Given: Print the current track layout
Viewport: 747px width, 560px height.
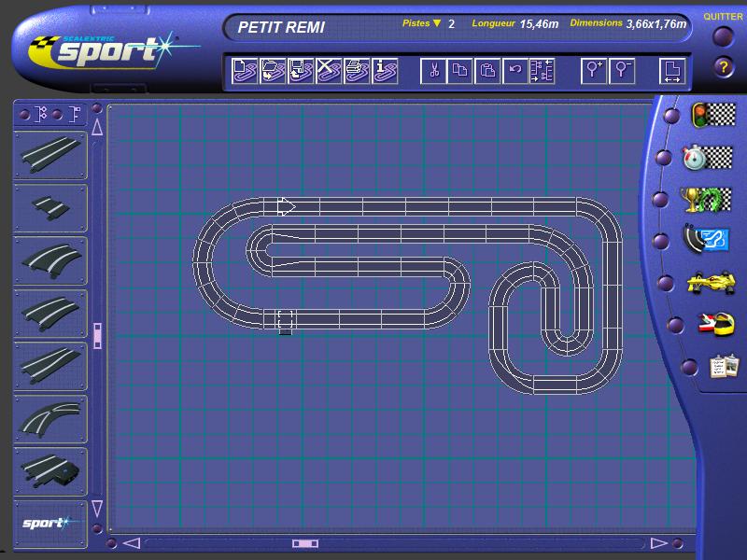Looking at the screenshot, I should (x=357, y=71).
